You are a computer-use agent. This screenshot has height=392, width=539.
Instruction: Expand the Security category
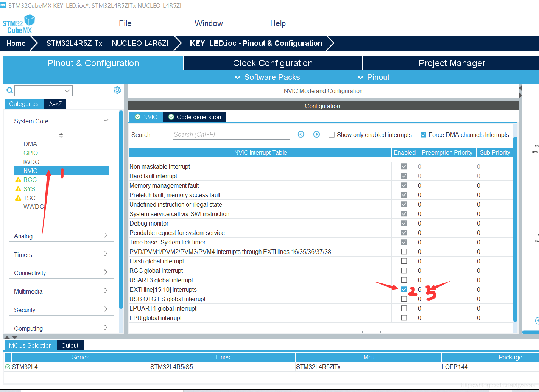[106, 309]
